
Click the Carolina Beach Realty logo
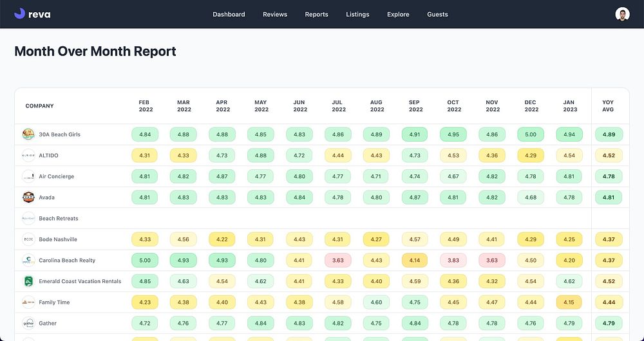[x=28, y=260]
